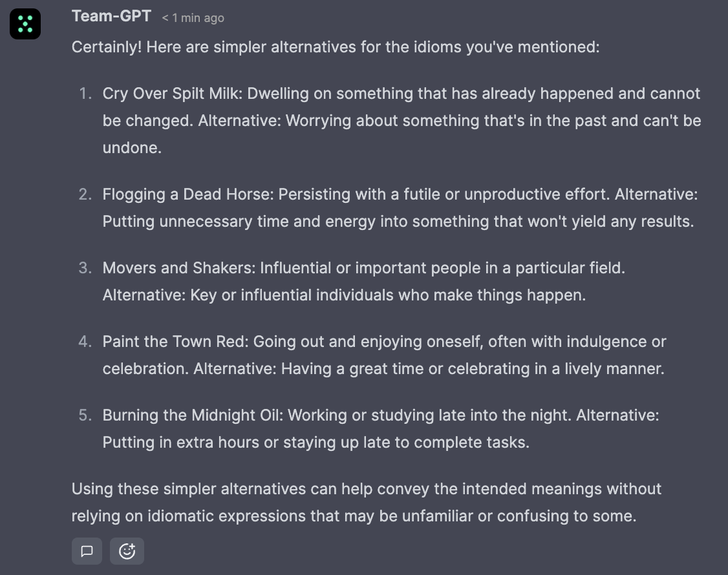Add an emoji reaction to message
This screenshot has height=575, width=728.
(x=127, y=551)
